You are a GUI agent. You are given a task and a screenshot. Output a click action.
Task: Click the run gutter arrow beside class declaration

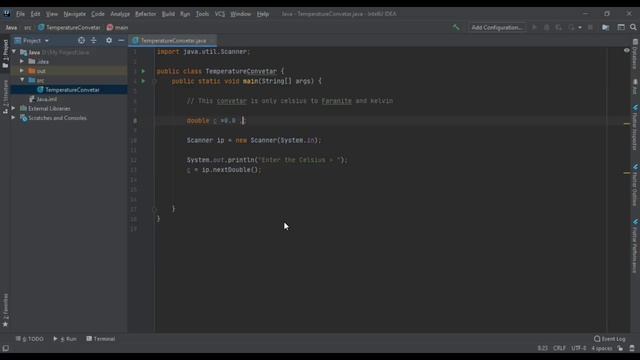[143, 71]
